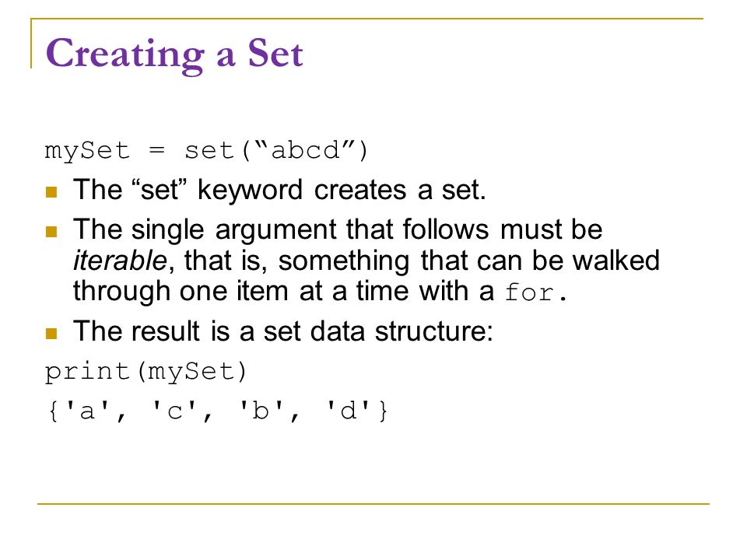Click the word 'mySet' in first code line

[86, 152]
